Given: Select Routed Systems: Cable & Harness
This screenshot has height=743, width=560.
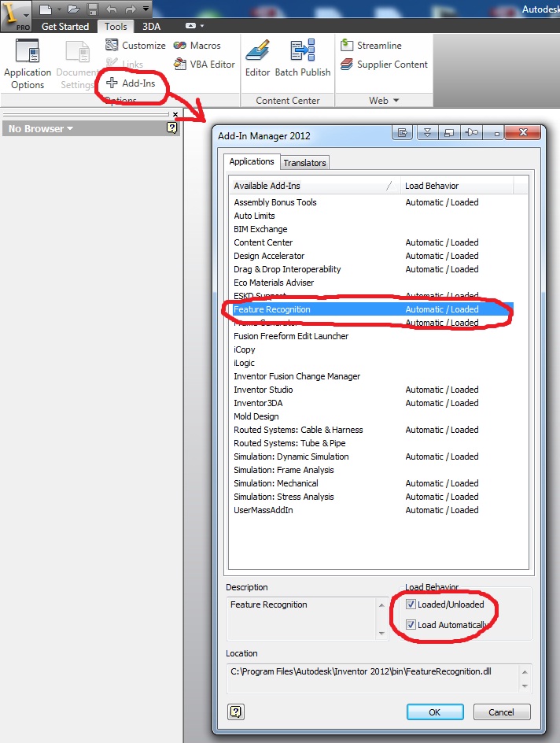Looking at the screenshot, I should [x=373, y=430].
